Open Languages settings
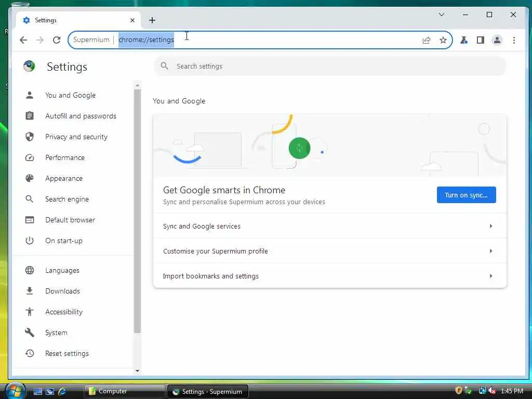532x399 pixels. tap(62, 270)
